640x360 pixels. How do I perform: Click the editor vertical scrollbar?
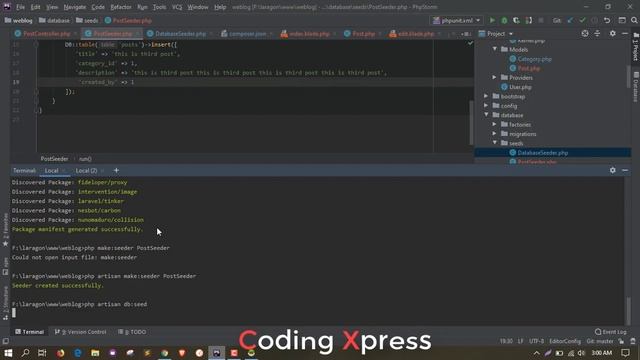click(x=470, y=122)
